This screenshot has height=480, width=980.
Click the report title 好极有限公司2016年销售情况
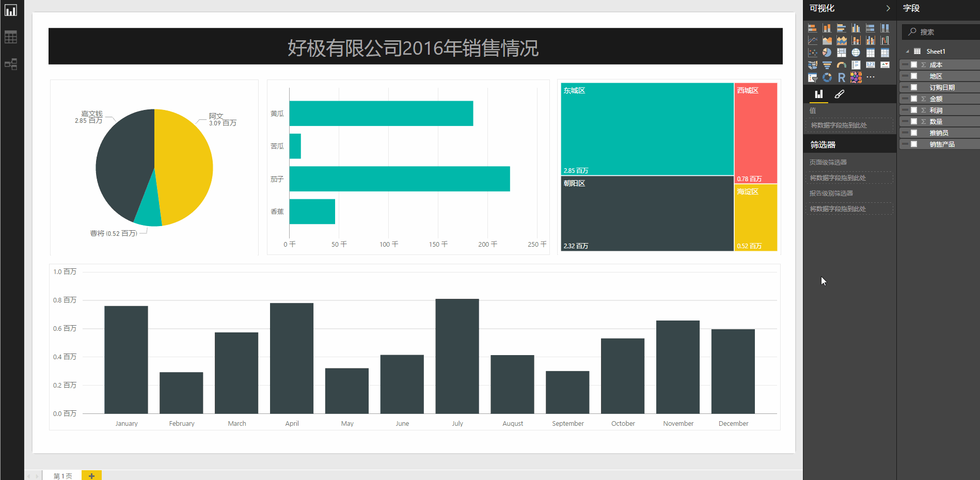tap(413, 48)
